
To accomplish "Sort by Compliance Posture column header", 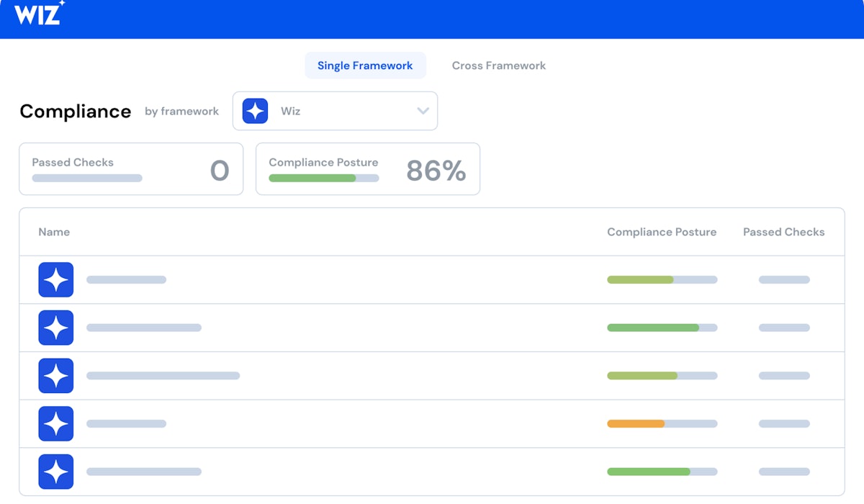I will click(661, 232).
